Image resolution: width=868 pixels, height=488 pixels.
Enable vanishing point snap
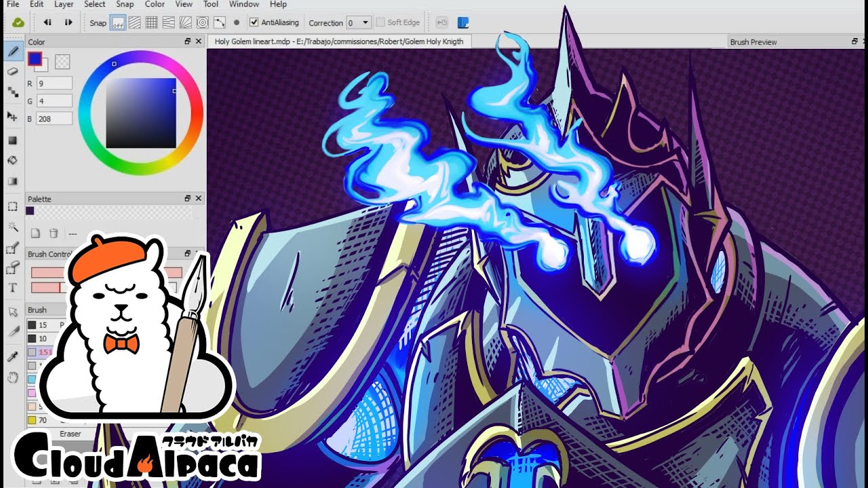[169, 22]
